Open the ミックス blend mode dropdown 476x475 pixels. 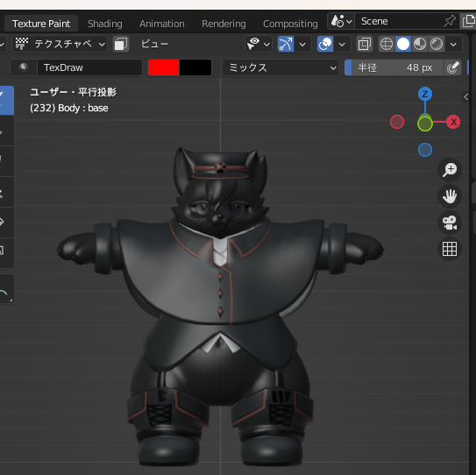pos(281,67)
